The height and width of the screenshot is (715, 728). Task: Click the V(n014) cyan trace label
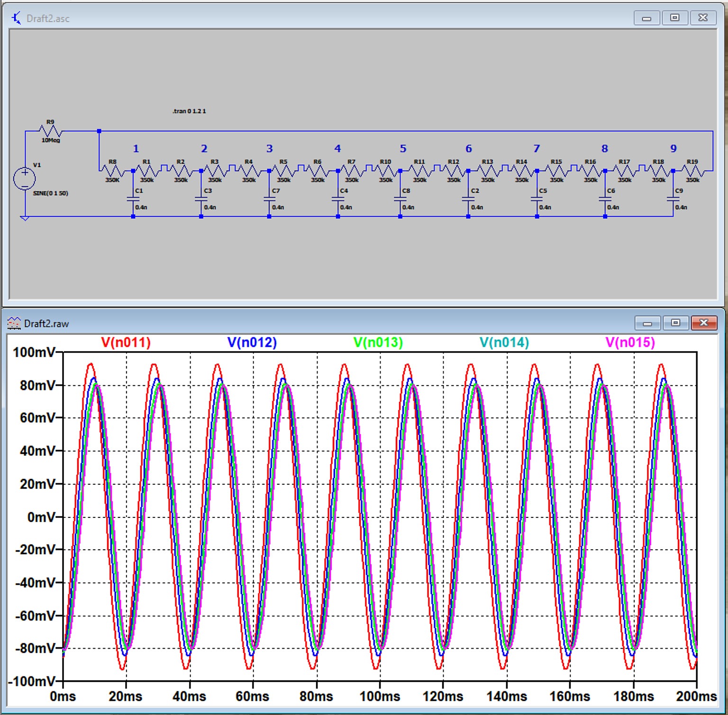504,343
